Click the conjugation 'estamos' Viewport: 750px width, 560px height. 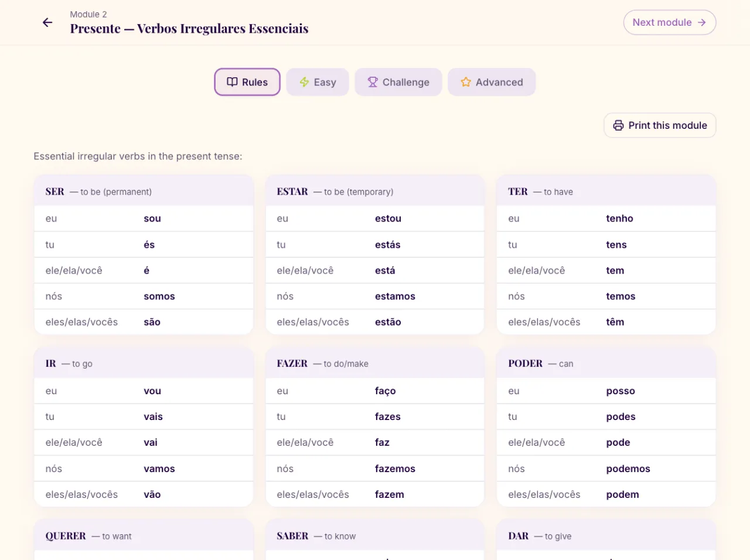(395, 296)
